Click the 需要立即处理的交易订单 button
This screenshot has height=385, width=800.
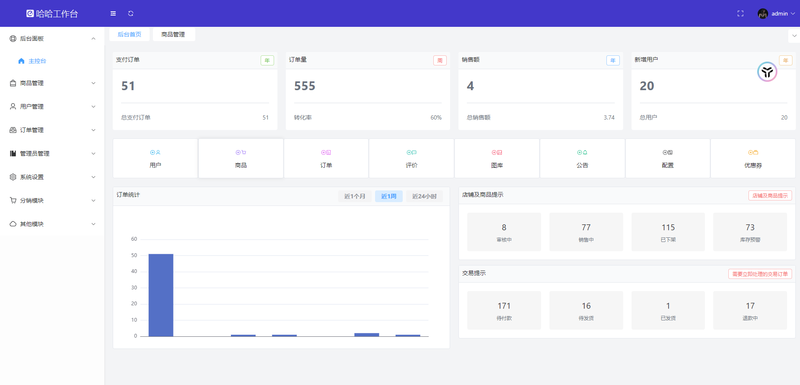pos(760,274)
